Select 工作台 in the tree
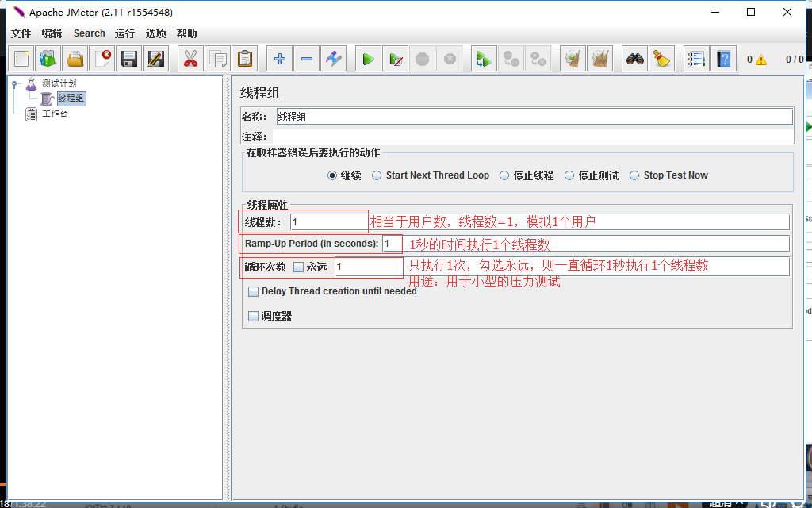The width and height of the screenshot is (812, 508). (55, 114)
